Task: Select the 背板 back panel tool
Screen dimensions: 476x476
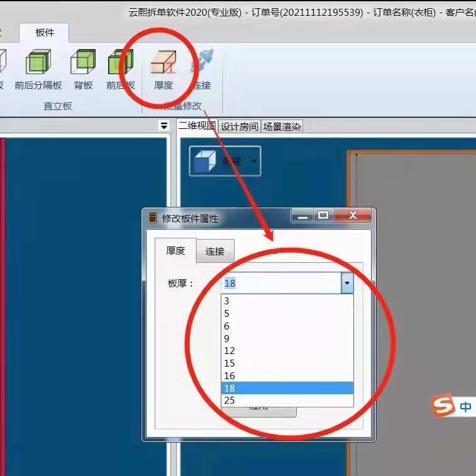Action: tap(83, 63)
